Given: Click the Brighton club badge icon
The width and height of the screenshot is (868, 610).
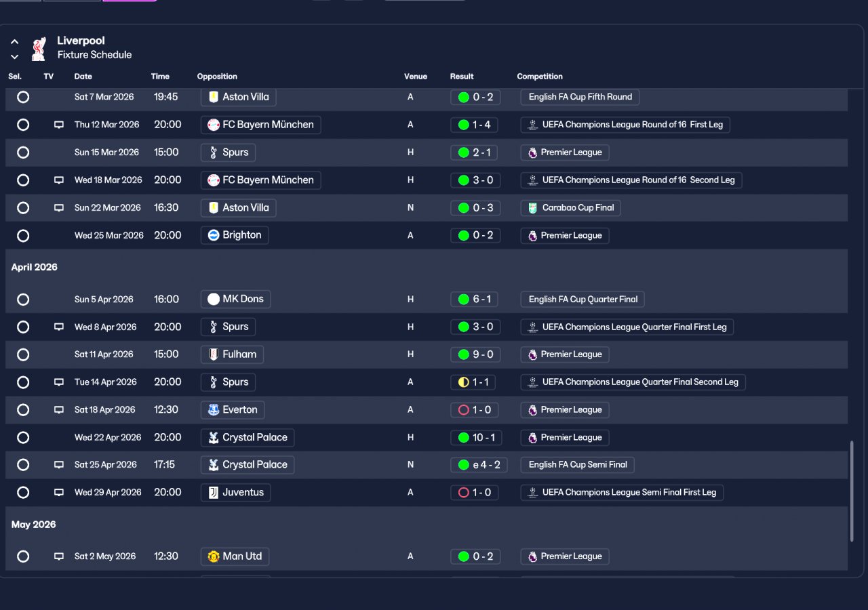Looking at the screenshot, I should pos(214,235).
